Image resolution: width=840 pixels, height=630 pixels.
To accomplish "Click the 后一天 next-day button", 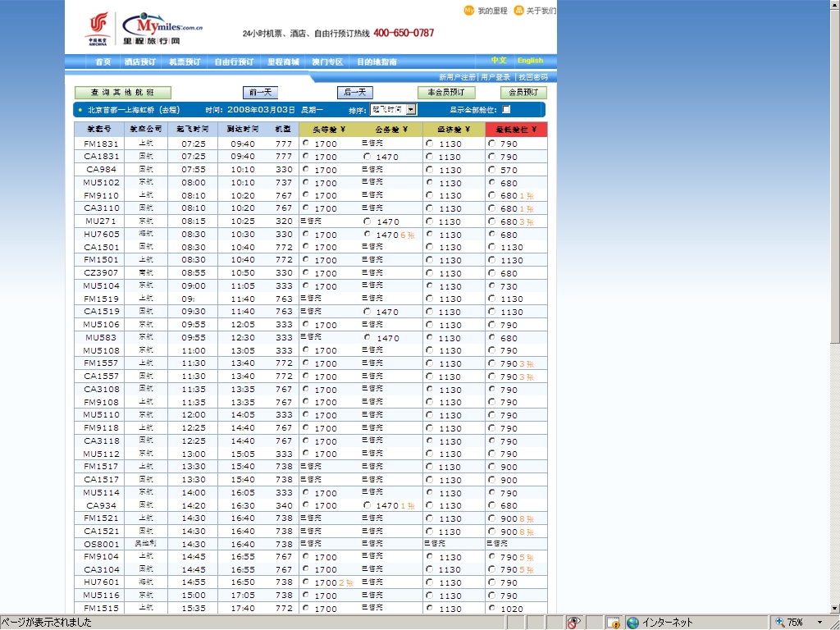I will coord(354,93).
